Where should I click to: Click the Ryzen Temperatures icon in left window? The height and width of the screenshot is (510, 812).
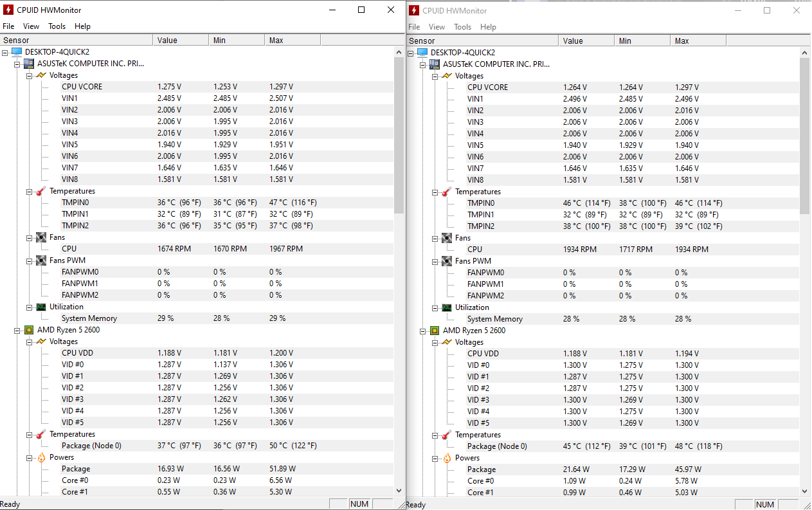coord(41,434)
